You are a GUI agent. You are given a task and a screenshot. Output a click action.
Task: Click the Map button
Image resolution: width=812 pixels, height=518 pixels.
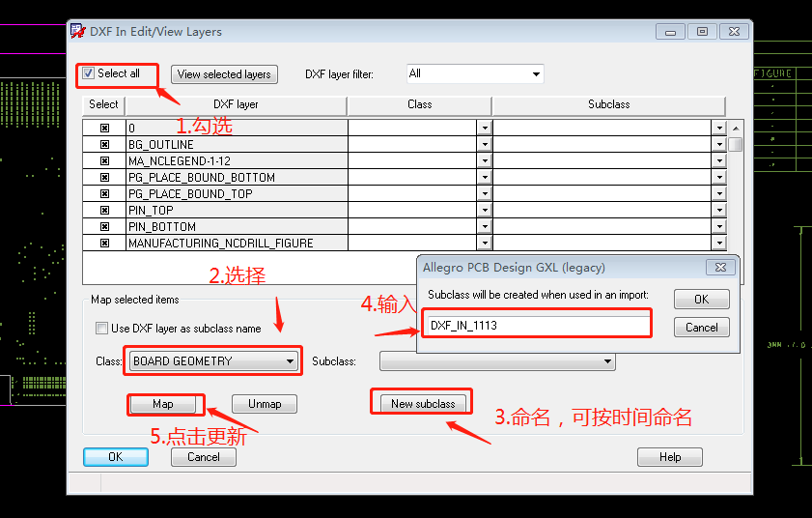[162, 404]
